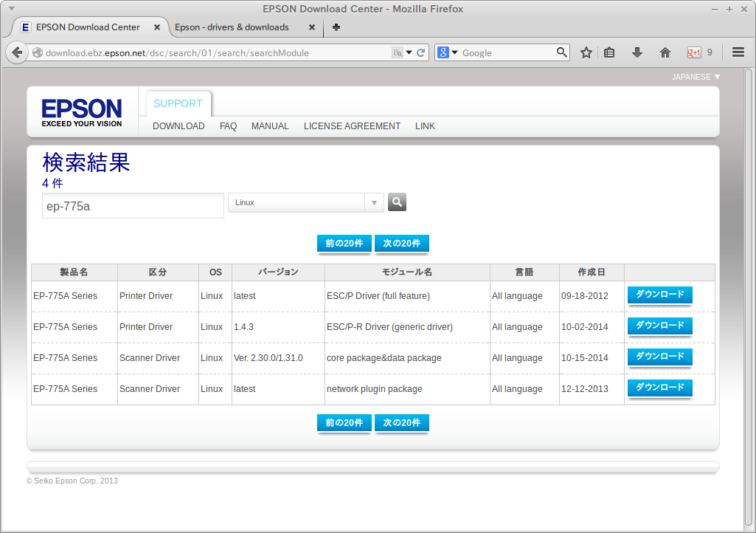Click the gray search magnifier button
Viewport: 756px width, 533px height.
(397, 202)
